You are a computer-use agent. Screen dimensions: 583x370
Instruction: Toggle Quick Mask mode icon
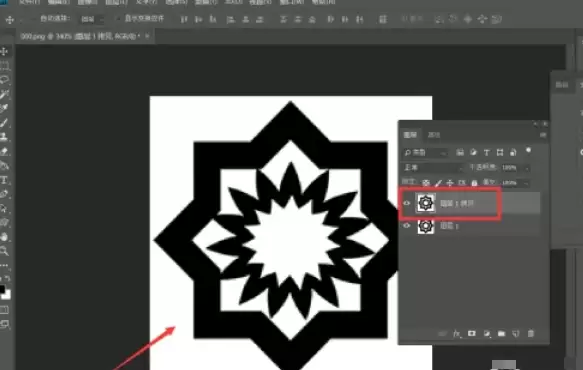[x=4, y=309]
